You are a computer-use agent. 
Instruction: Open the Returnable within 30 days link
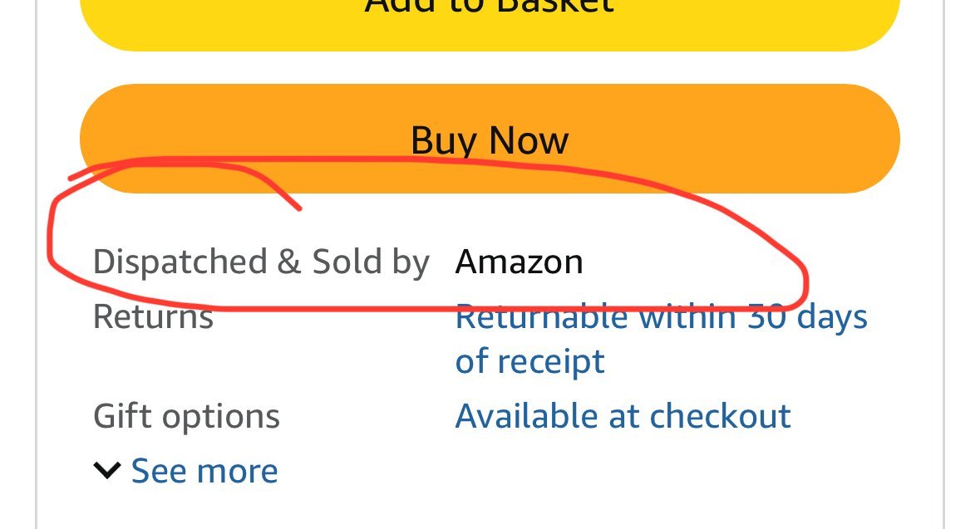click(662, 339)
